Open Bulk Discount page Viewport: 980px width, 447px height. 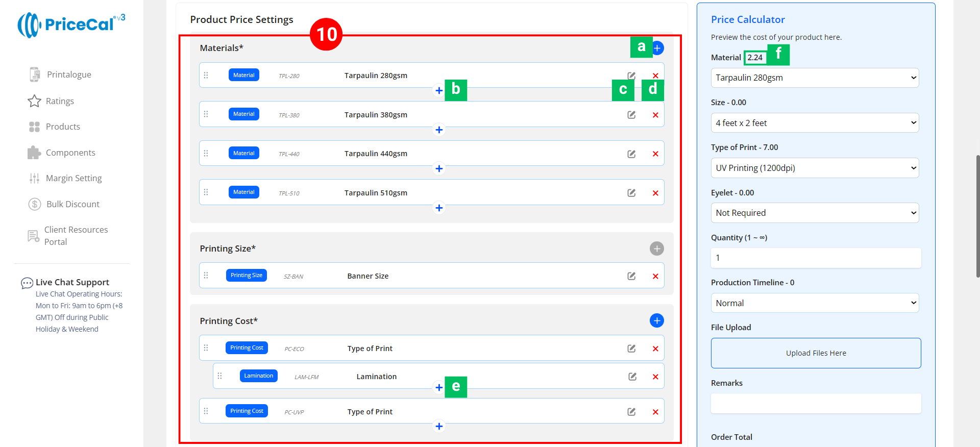[72, 204]
